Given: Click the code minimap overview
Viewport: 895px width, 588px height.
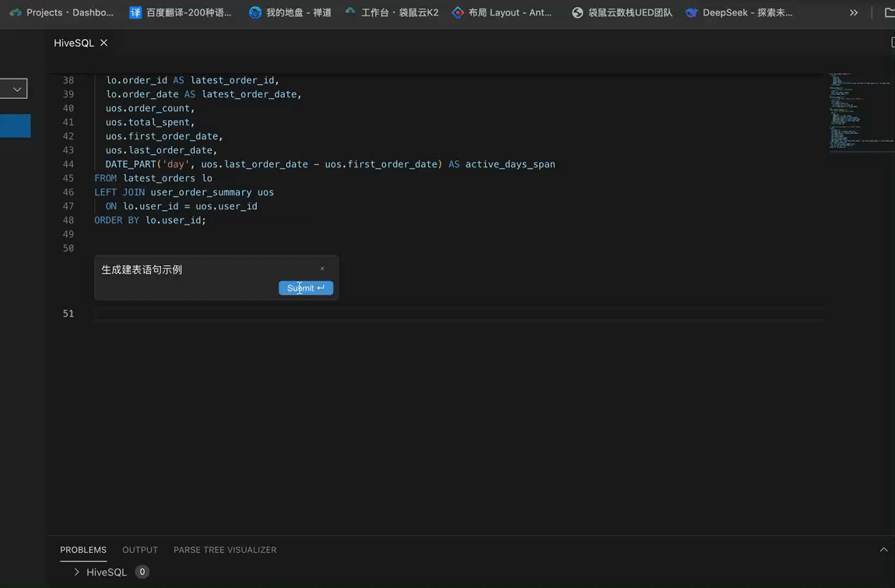Looking at the screenshot, I should [x=861, y=111].
